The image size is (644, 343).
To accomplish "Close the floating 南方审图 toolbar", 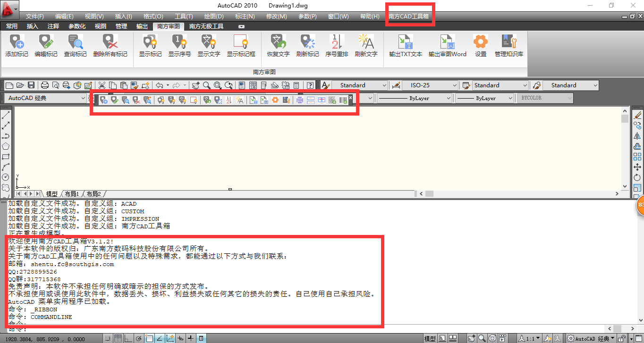I will point(350,97).
